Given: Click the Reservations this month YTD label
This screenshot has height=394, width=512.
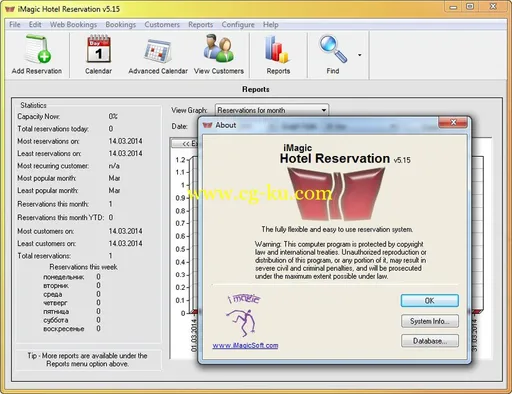Looking at the screenshot, I should point(60,217).
